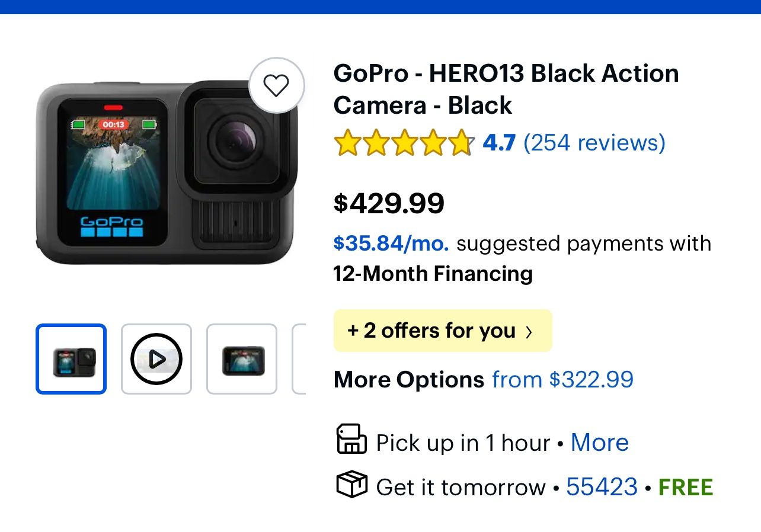Click the heart icon to save item
The width and height of the screenshot is (761, 532).
click(277, 85)
